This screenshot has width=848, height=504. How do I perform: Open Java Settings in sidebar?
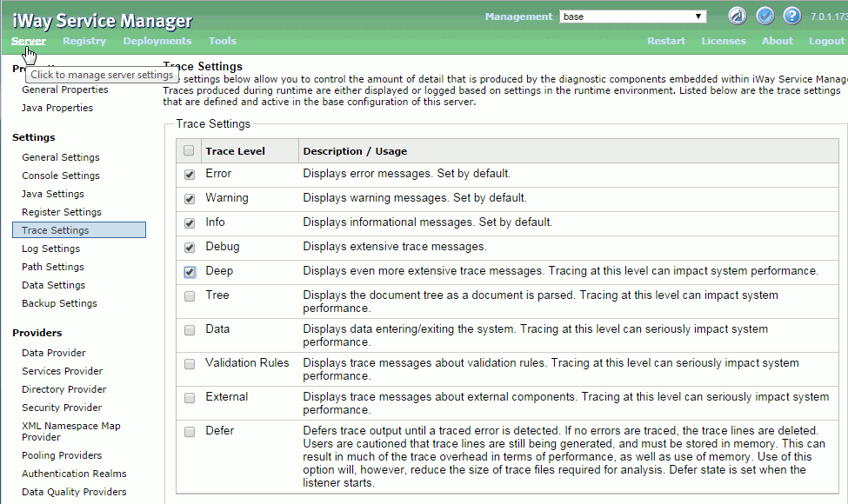coord(53,194)
